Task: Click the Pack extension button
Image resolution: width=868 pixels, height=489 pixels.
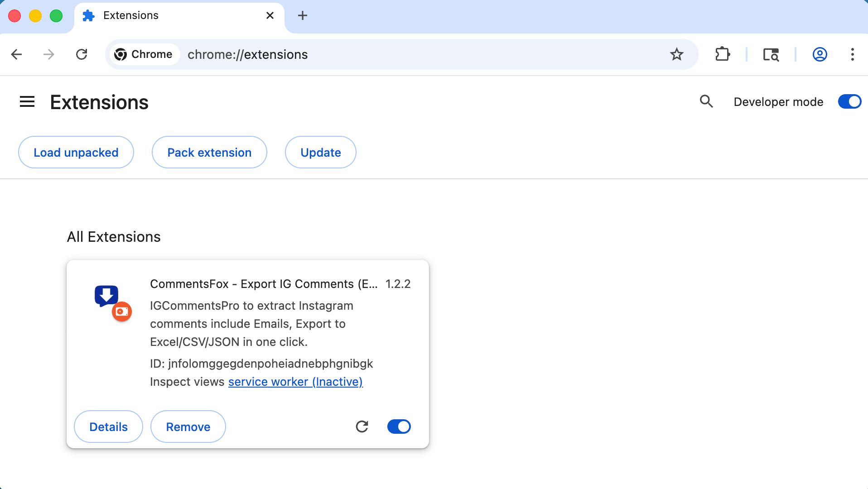Action: 209,152
